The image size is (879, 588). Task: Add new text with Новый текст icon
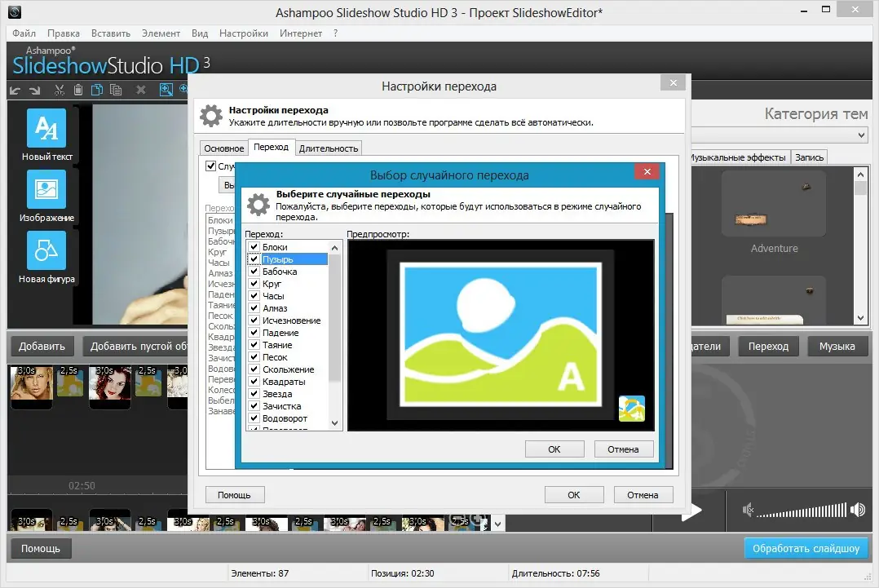46,128
